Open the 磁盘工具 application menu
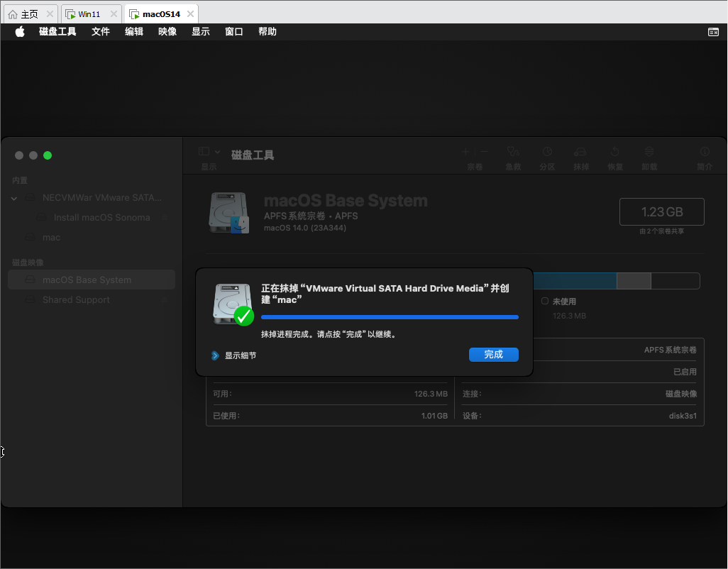Image resolution: width=728 pixels, height=569 pixels. click(x=57, y=31)
